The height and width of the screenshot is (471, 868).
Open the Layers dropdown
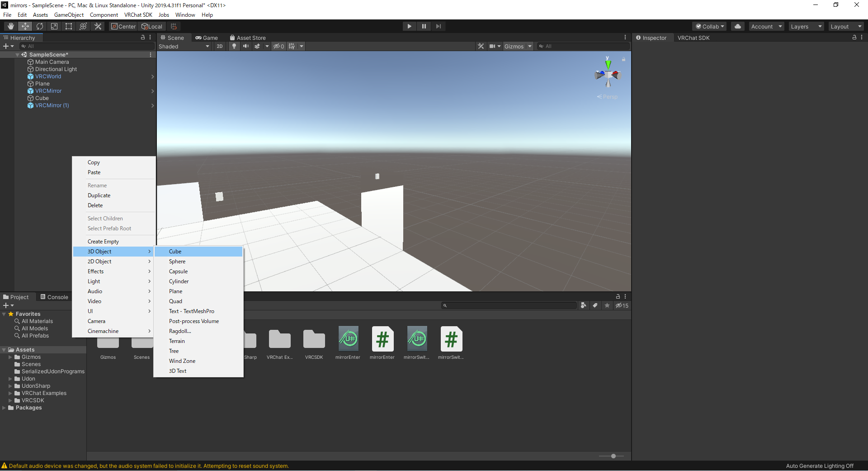point(806,26)
